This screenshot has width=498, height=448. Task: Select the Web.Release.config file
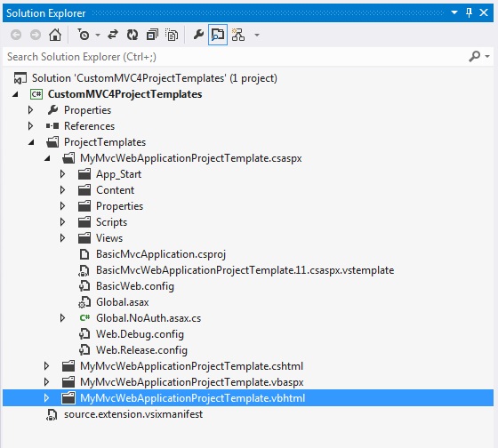point(141,350)
